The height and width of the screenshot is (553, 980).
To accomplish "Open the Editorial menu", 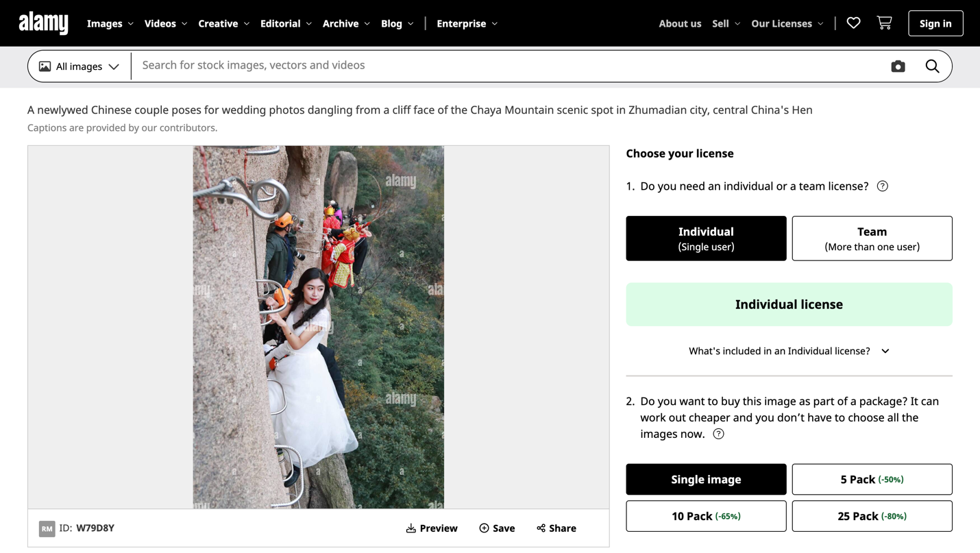I will tap(286, 23).
